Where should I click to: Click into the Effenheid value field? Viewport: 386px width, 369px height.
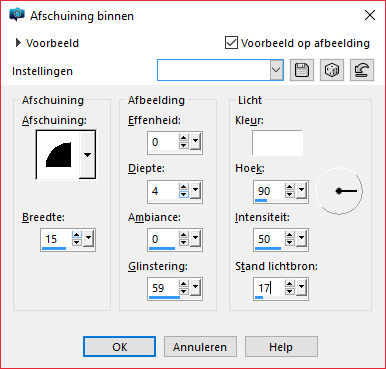163,142
